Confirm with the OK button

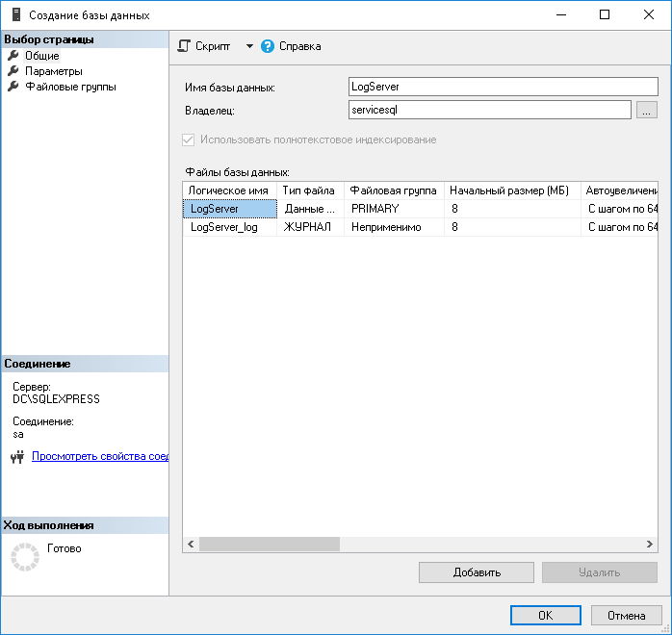(x=545, y=615)
